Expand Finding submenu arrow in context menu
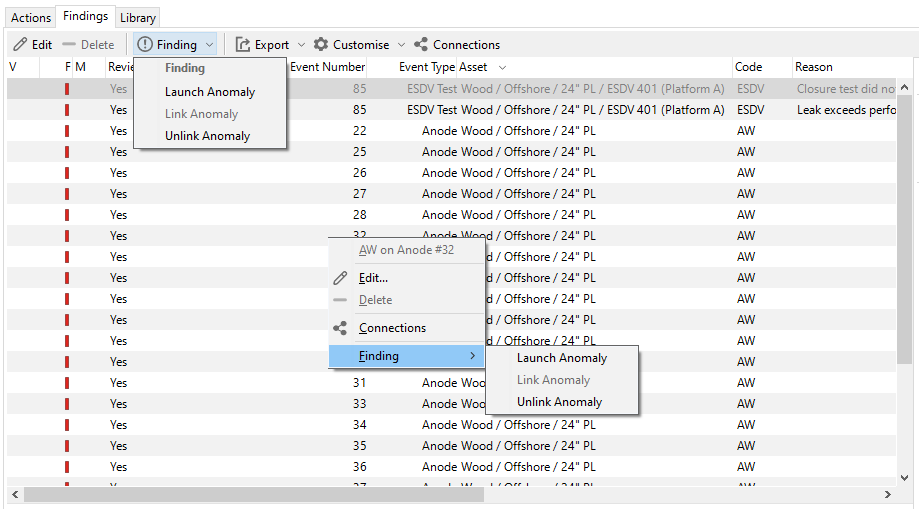 pos(472,356)
